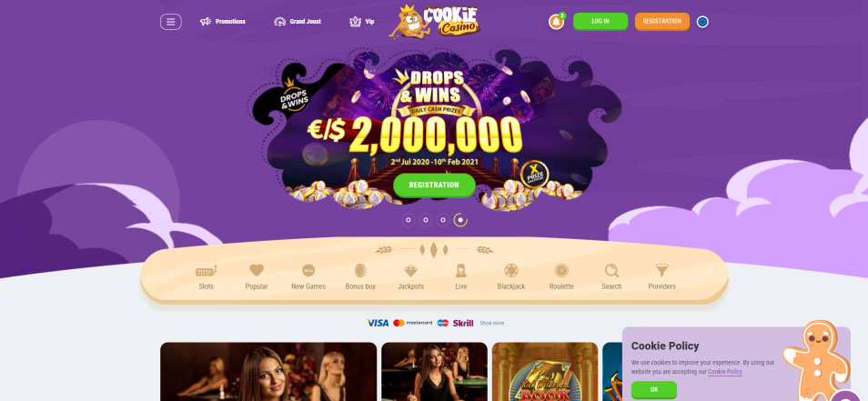Select the Live dealer category icon
Image resolution: width=868 pixels, height=401 pixels.
460,270
